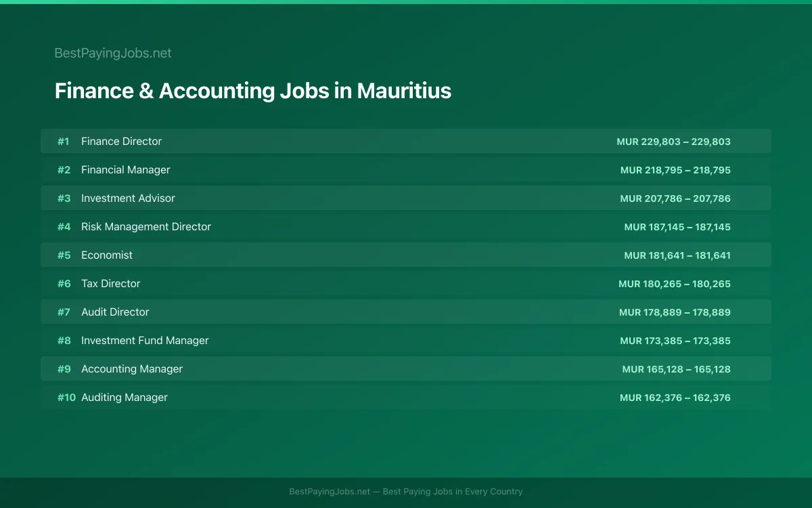812x508 pixels.
Task: Select salary MUR 218,795 – 218,795
Action: [x=675, y=170]
